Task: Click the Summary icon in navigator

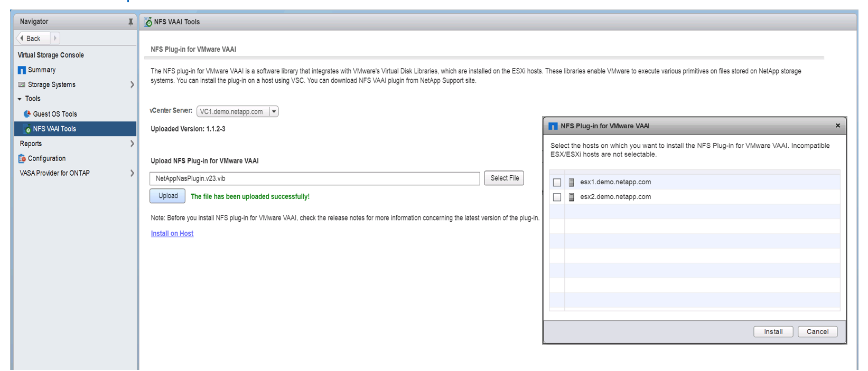Action: [22, 70]
